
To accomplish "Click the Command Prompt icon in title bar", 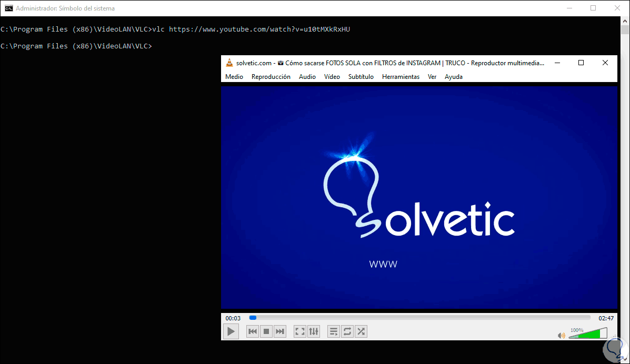I will (8, 8).
